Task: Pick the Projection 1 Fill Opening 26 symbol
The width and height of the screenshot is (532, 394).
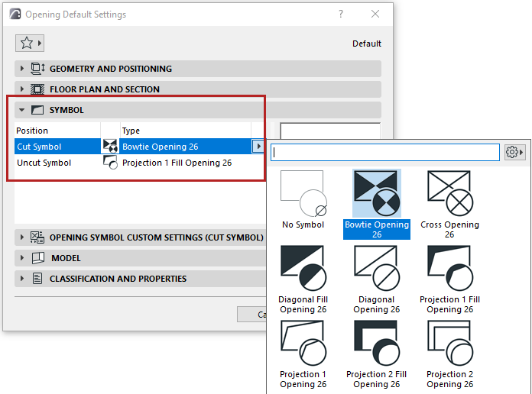Action: (x=450, y=268)
